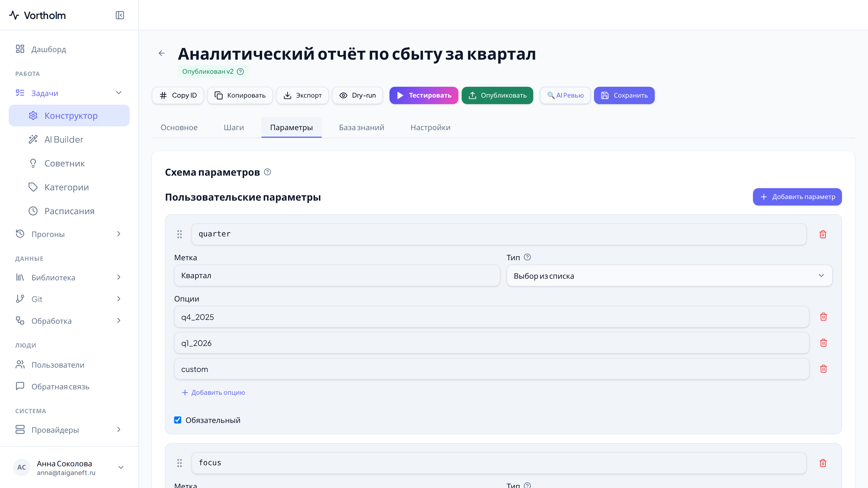Click the Сохранить button
Image resolution: width=868 pixels, height=488 pixels.
(x=624, y=95)
